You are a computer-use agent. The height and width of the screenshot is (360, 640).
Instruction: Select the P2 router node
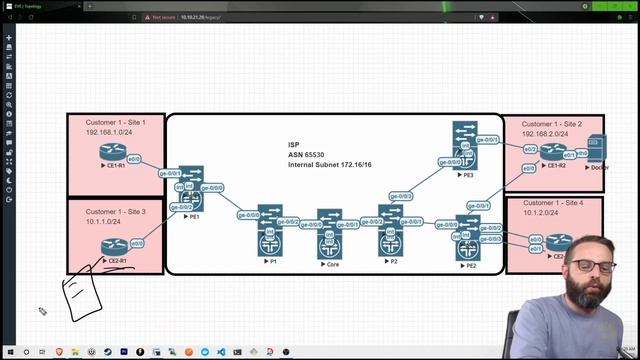coord(391,231)
